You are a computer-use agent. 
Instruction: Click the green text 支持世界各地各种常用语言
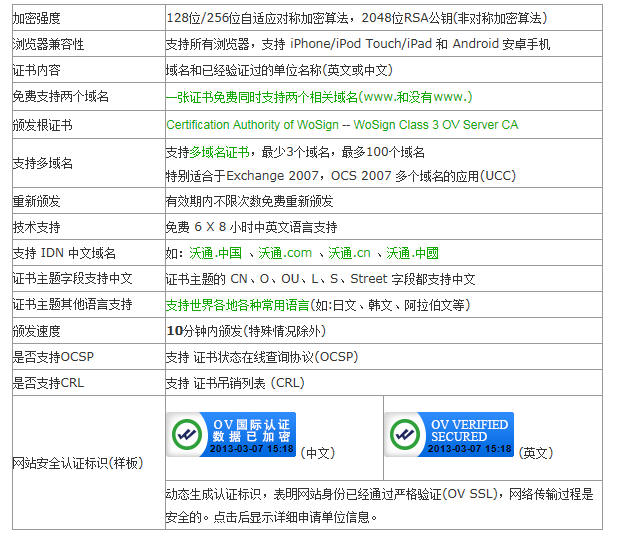[x=237, y=305]
